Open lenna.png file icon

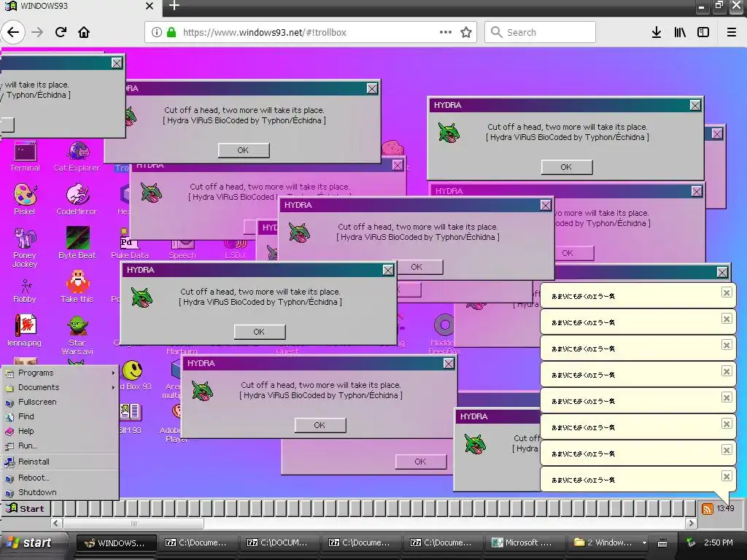[x=25, y=330]
